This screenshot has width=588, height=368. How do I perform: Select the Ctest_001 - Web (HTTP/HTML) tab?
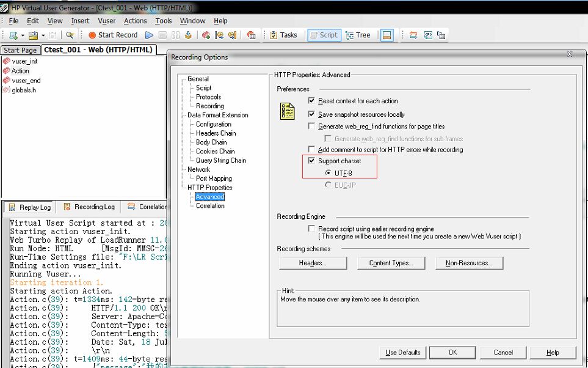click(98, 50)
